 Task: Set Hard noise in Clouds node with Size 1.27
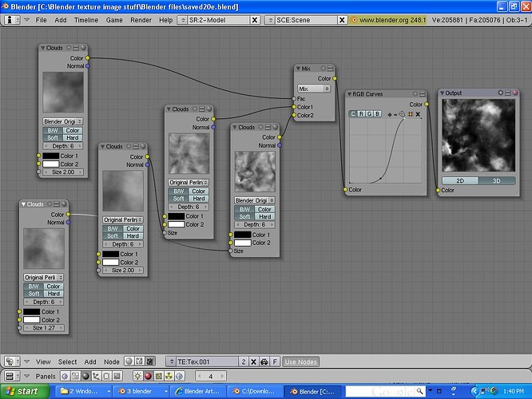(54, 294)
